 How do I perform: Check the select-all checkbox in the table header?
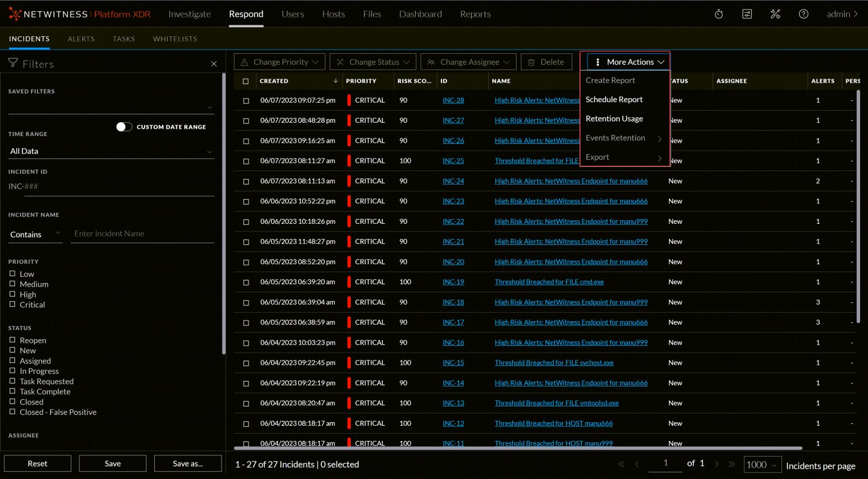tap(246, 80)
